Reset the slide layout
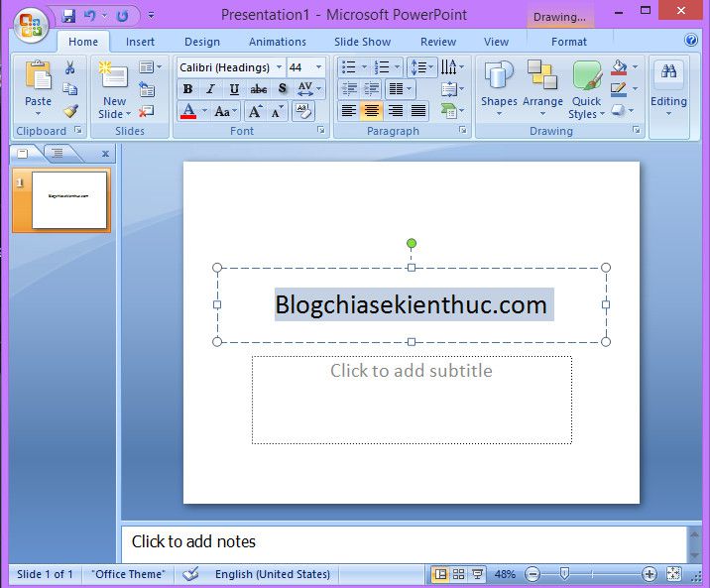The width and height of the screenshot is (710, 588). click(x=147, y=89)
